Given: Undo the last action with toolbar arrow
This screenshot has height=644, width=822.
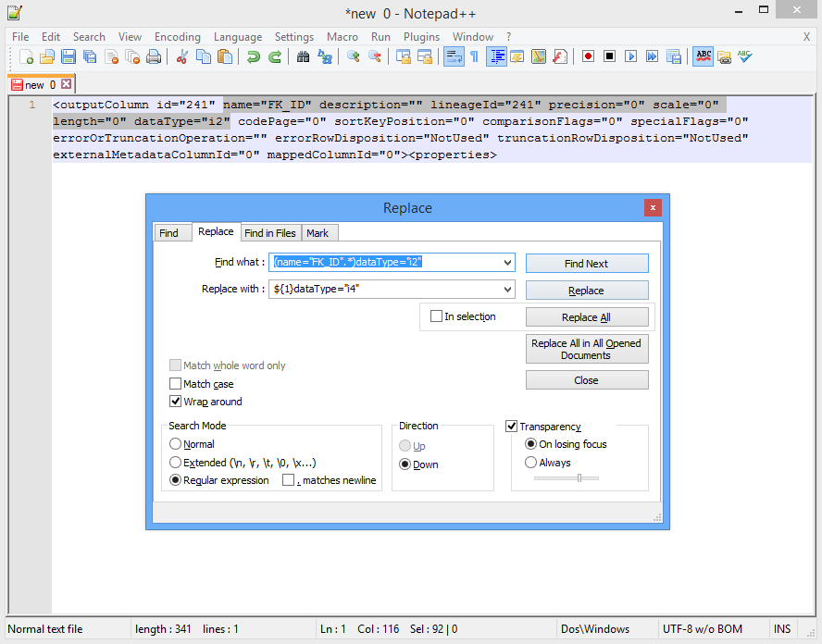Looking at the screenshot, I should [x=254, y=56].
